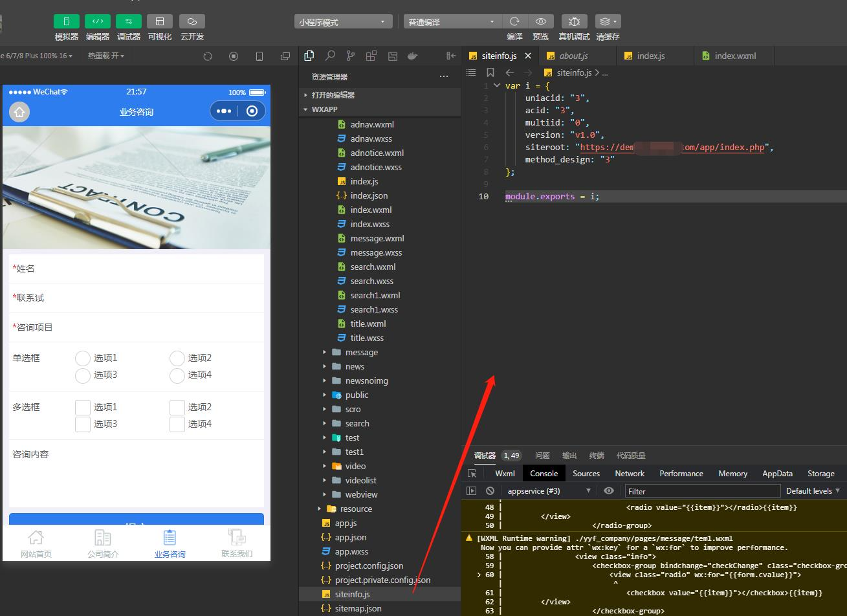This screenshot has height=616, width=847.
Task: Open the 普通编译 compile mode dropdown
Action: tap(453, 21)
